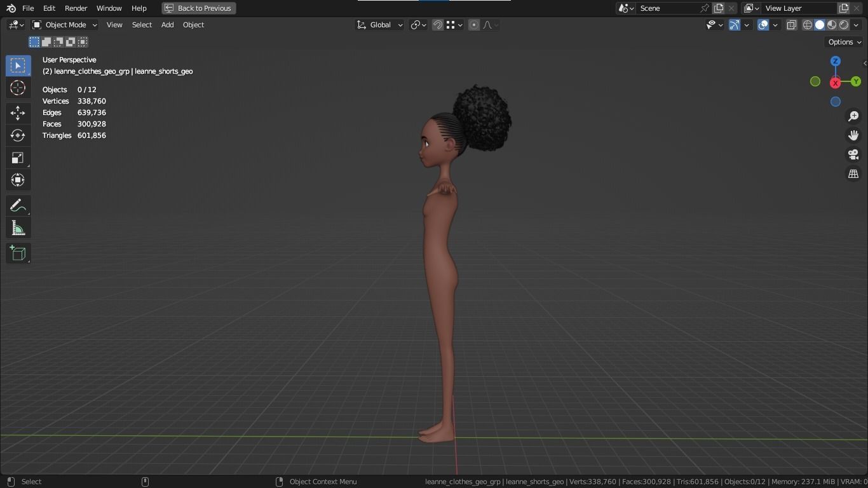Click the red X axis gizmo circle
The width and height of the screenshot is (868, 488).
click(836, 83)
